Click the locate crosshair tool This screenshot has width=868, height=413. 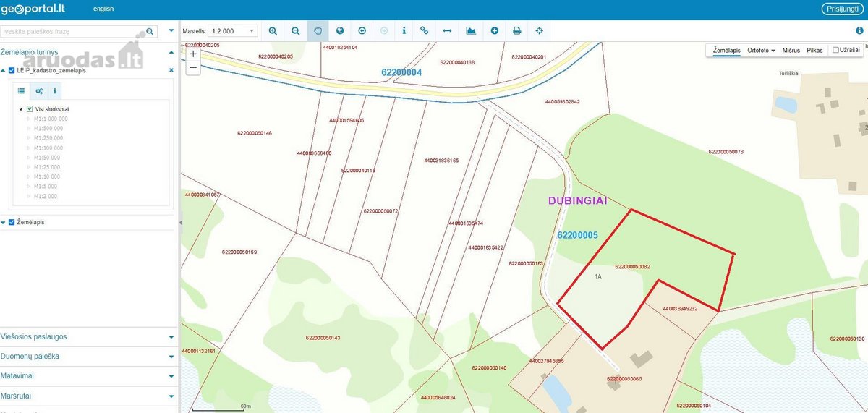tap(539, 31)
